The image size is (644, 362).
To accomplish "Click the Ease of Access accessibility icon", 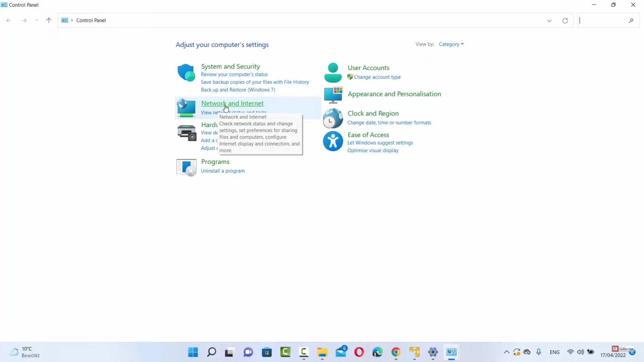I will click(333, 141).
